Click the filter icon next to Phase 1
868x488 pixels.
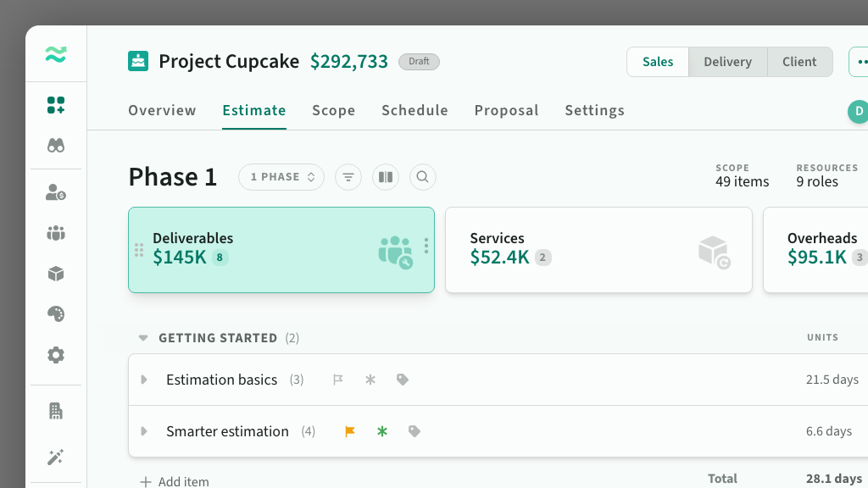pos(348,177)
